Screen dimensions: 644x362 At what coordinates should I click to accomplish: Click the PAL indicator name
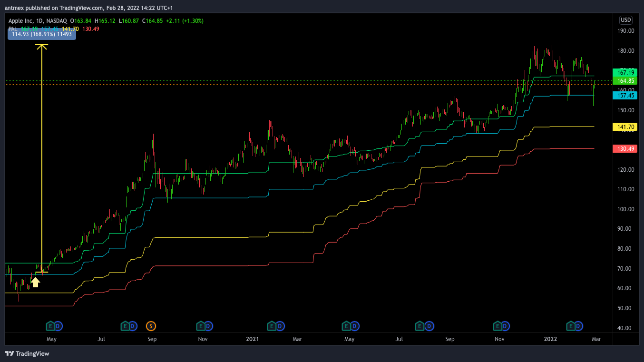pyautogui.click(x=13, y=29)
